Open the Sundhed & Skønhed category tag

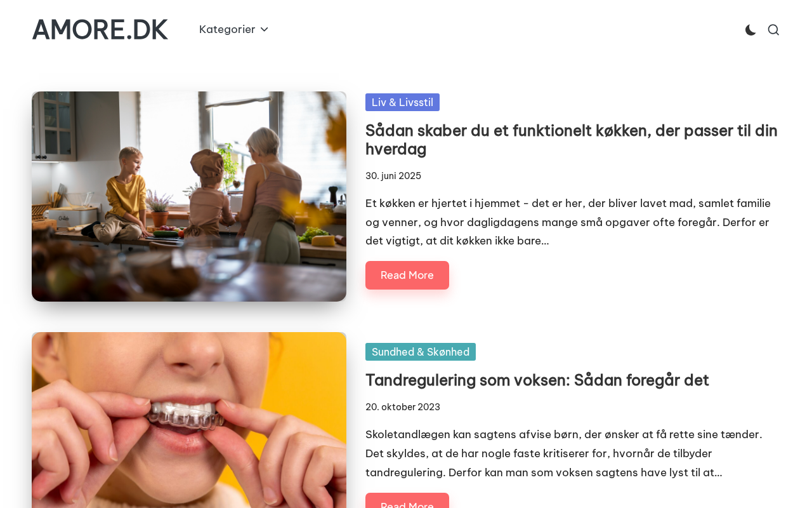pyautogui.click(x=421, y=352)
